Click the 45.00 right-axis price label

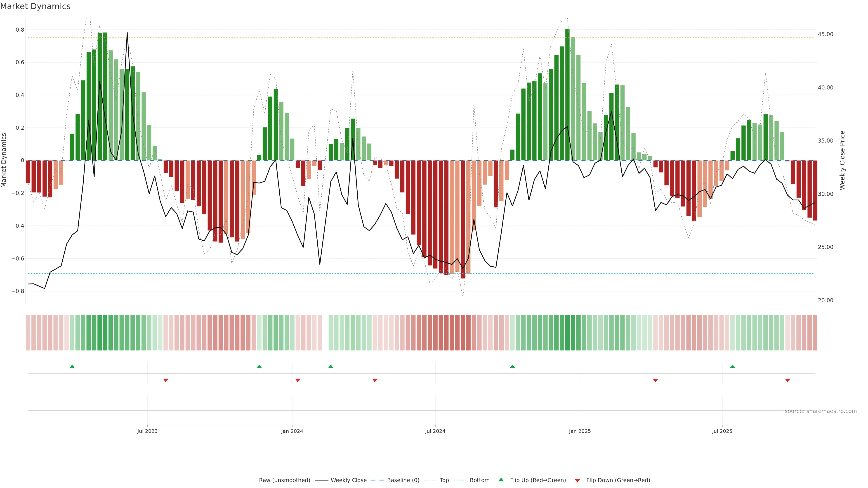pyautogui.click(x=826, y=34)
